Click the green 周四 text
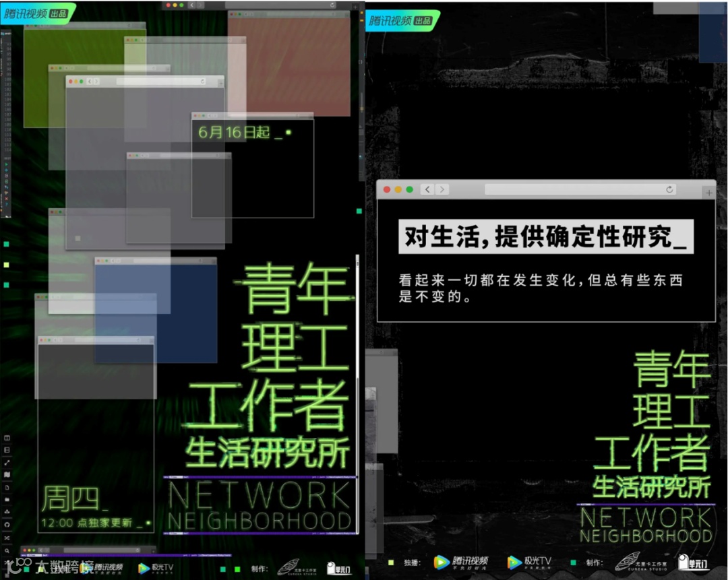 pos(70,498)
